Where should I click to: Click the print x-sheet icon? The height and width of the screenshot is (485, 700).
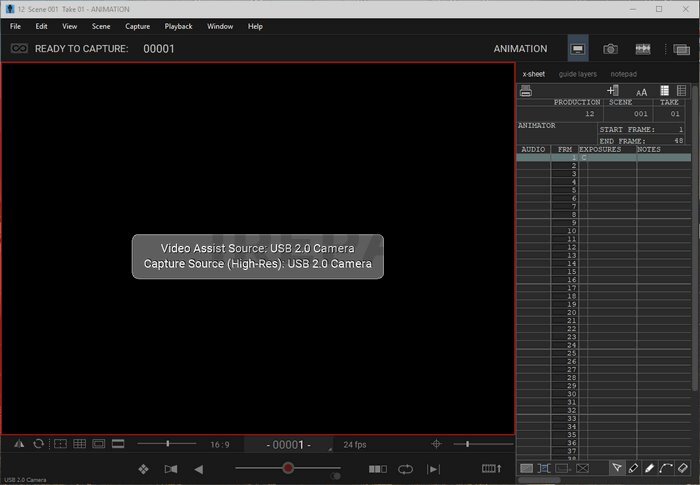point(525,91)
